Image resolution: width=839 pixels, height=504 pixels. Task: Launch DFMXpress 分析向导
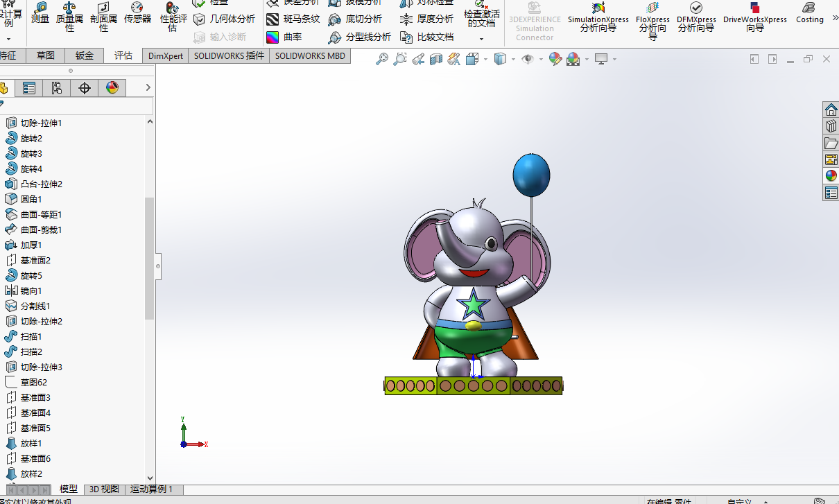point(695,17)
